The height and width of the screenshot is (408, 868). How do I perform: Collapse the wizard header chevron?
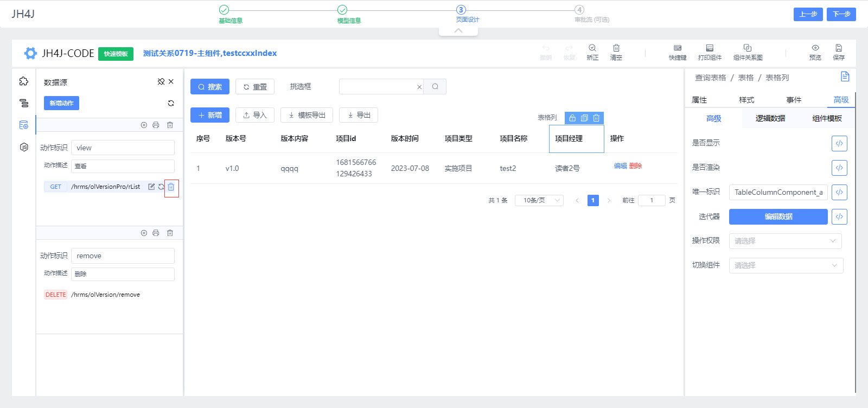pyautogui.click(x=458, y=31)
